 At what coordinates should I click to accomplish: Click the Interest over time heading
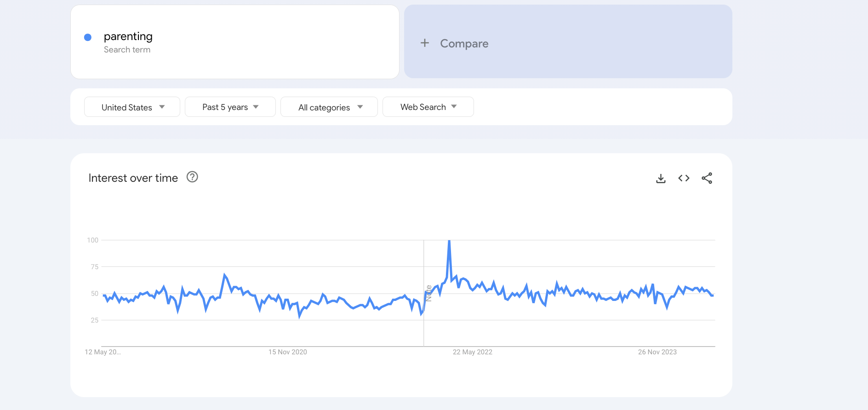pyautogui.click(x=133, y=178)
